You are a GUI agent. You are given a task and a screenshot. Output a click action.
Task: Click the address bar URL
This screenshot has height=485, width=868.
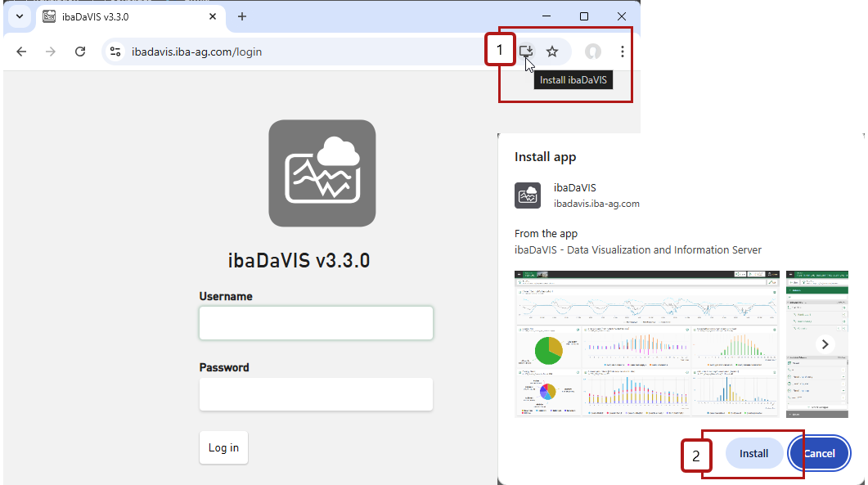pyautogui.click(x=196, y=52)
